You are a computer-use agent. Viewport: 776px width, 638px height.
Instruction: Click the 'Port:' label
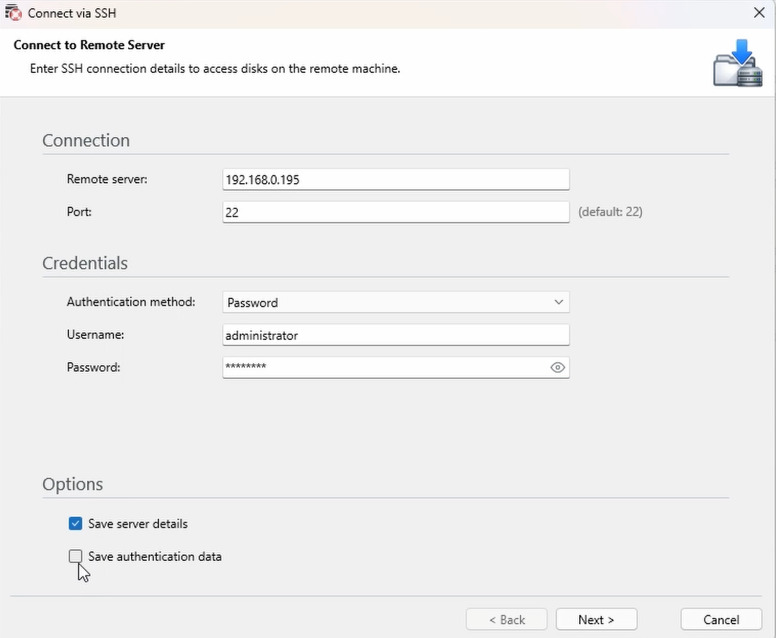[79, 212]
